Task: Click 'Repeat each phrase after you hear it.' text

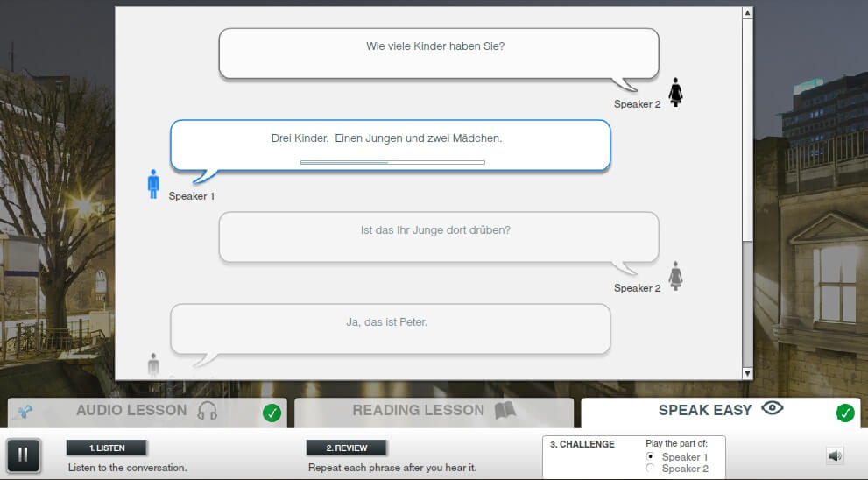Action: [x=392, y=468]
